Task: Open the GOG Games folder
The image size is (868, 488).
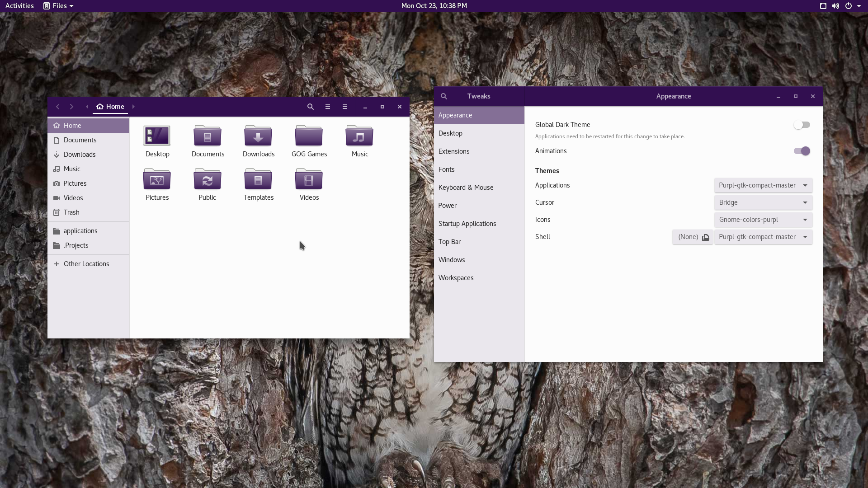Action: tap(309, 136)
